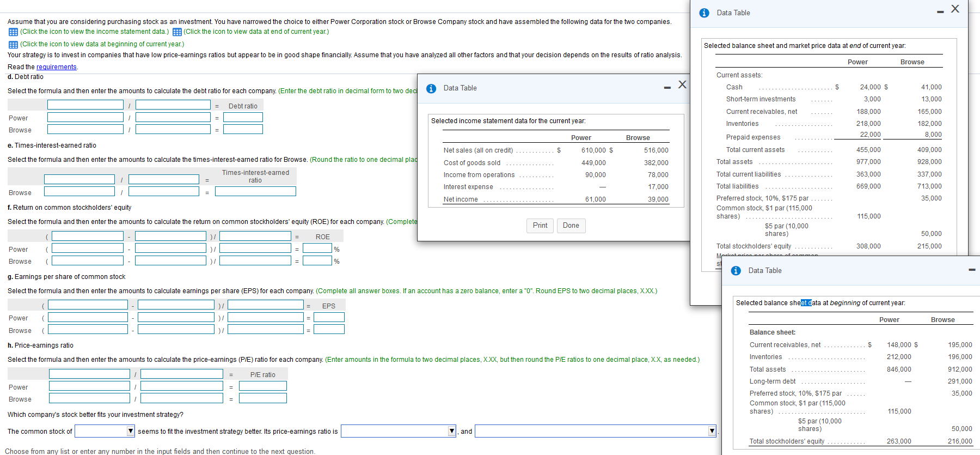This screenshot has height=455, width=980.
Task: Minimize the beginning-of-year Data Table window
Action: (x=972, y=270)
